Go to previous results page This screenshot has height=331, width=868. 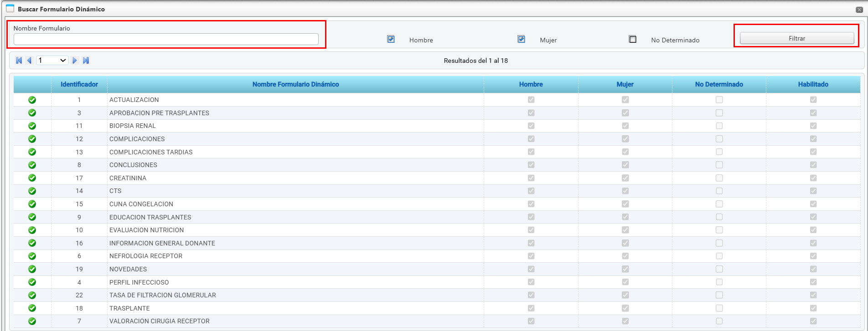(x=29, y=61)
